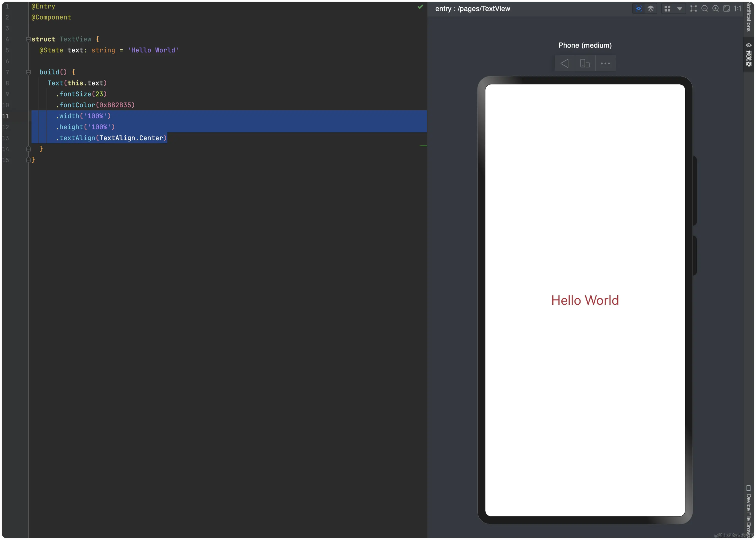Viewport: 756px width, 540px height.
Task: Collapse the build() method fold marker
Action: pyautogui.click(x=28, y=72)
